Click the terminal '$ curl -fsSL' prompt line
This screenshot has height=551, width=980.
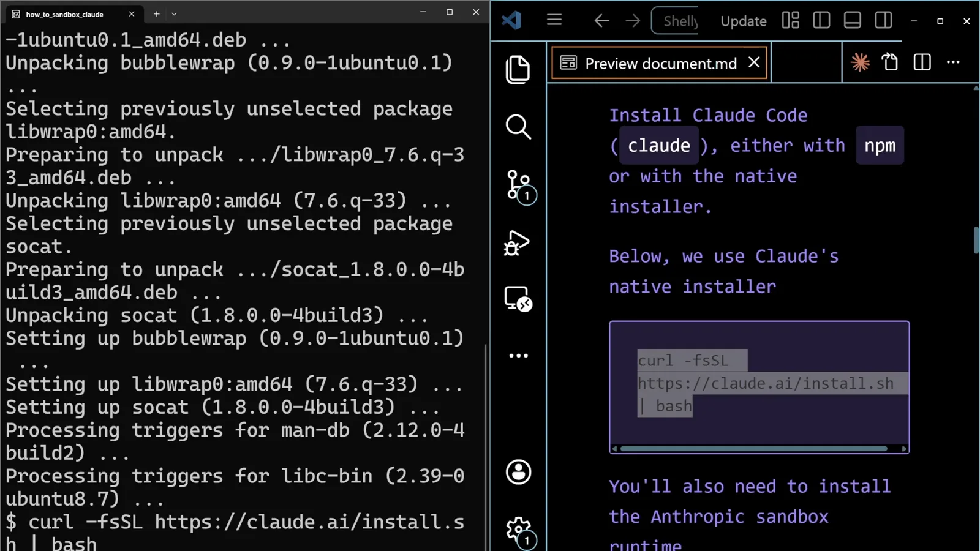coord(235,522)
